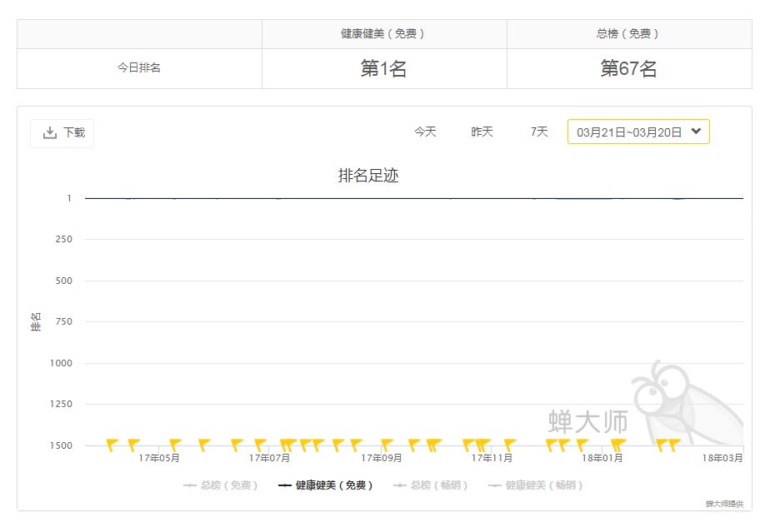Select the 7天 time range tab
Viewport: 765px width, 532px height.
click(x=539, y=132)
